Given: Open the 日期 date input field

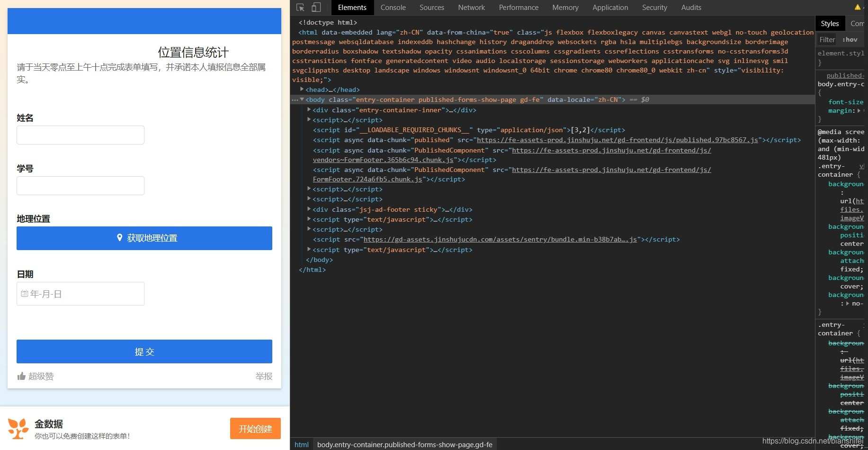Looking at the screenshot, I should pos(81,294).
